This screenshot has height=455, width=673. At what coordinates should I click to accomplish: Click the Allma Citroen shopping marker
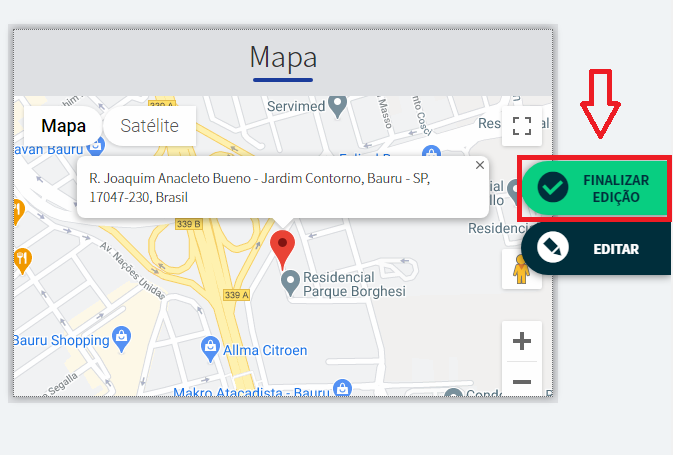coord(210,347)
